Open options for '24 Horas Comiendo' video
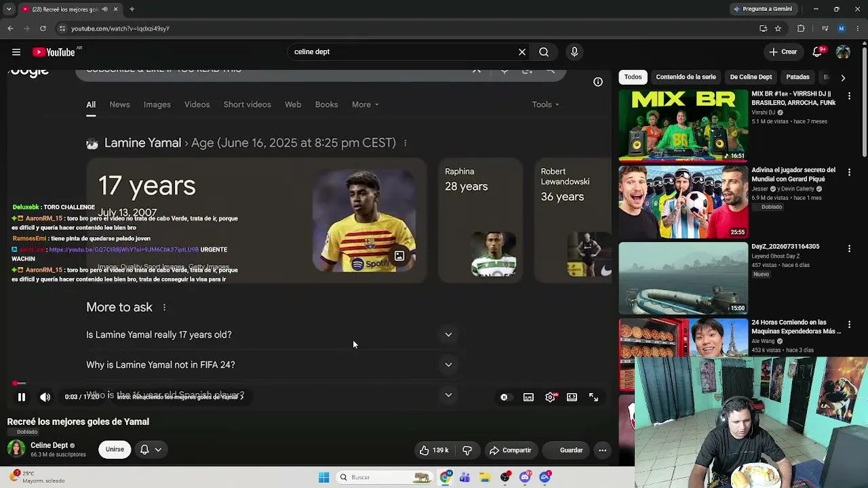 coord(849,325)
